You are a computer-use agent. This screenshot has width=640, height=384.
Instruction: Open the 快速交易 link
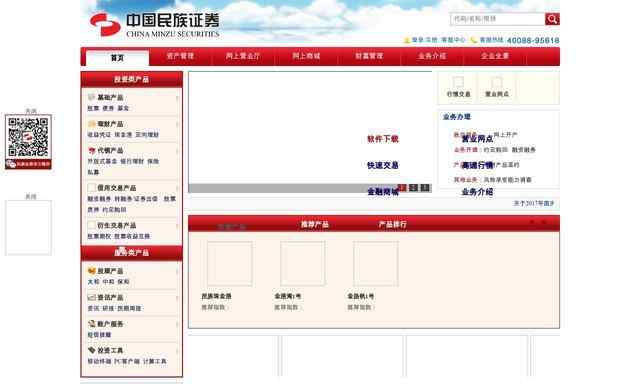(383, 165)
